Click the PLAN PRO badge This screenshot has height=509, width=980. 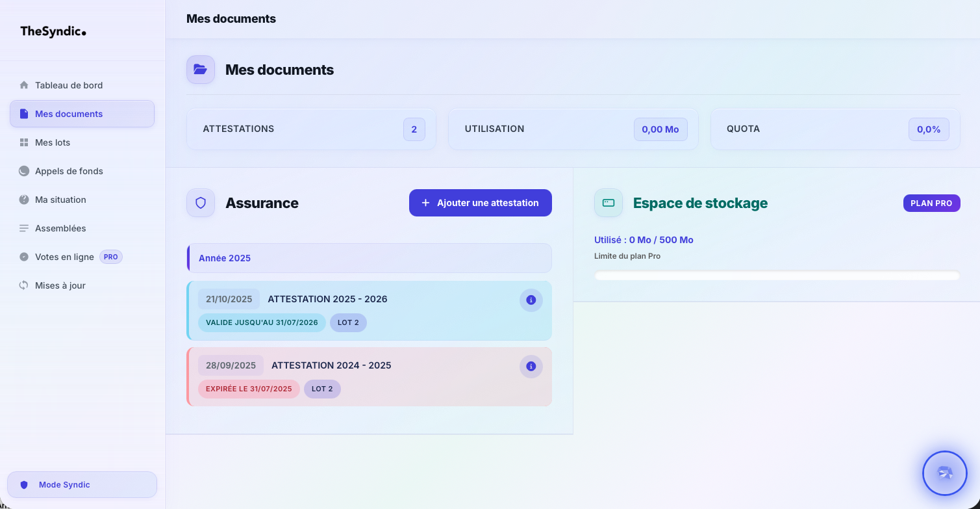click(x=931, y=203)
